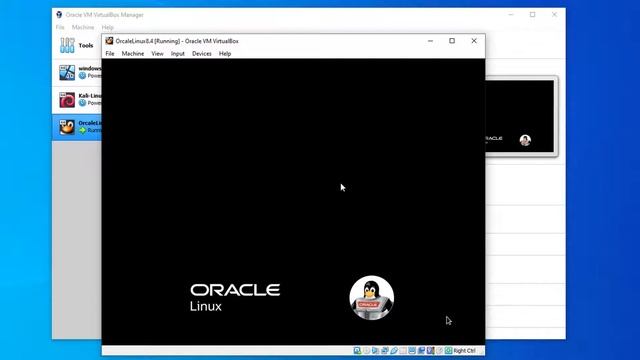
Task: Click the USB devices status indicator
Action: (394, 351)
